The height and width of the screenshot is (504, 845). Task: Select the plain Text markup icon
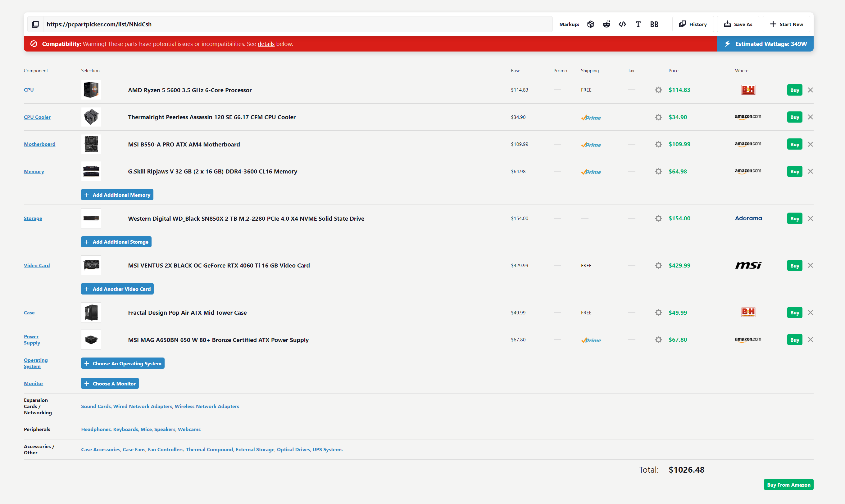point(638,25)
